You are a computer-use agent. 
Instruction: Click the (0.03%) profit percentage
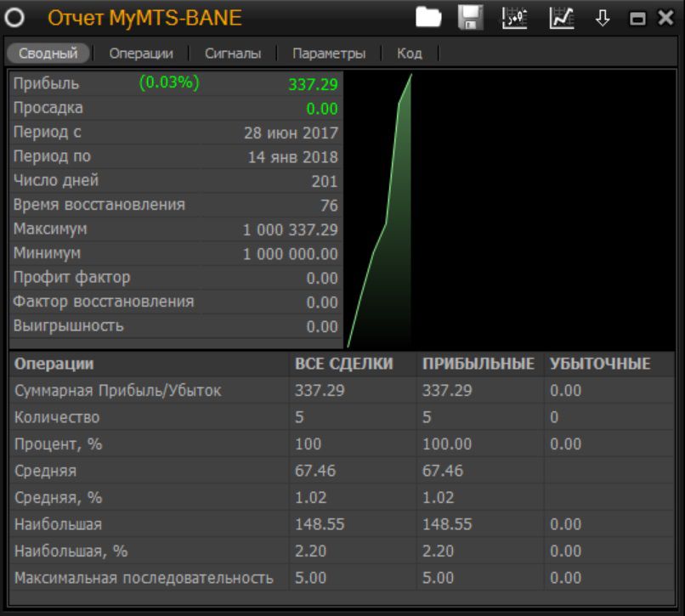click(x=169, y=82)
